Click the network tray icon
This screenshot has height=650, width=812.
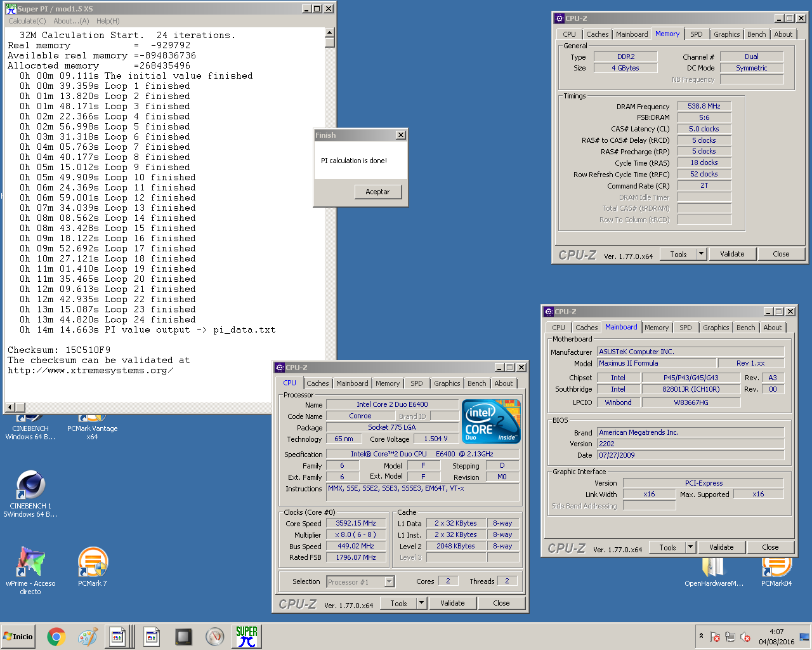[730, 637]
